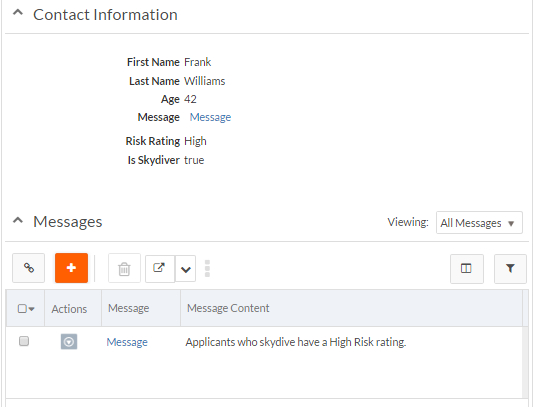Select Last Name value Williams
The height and width of the screenshot is (407, 534).
(x=204, y=81)
